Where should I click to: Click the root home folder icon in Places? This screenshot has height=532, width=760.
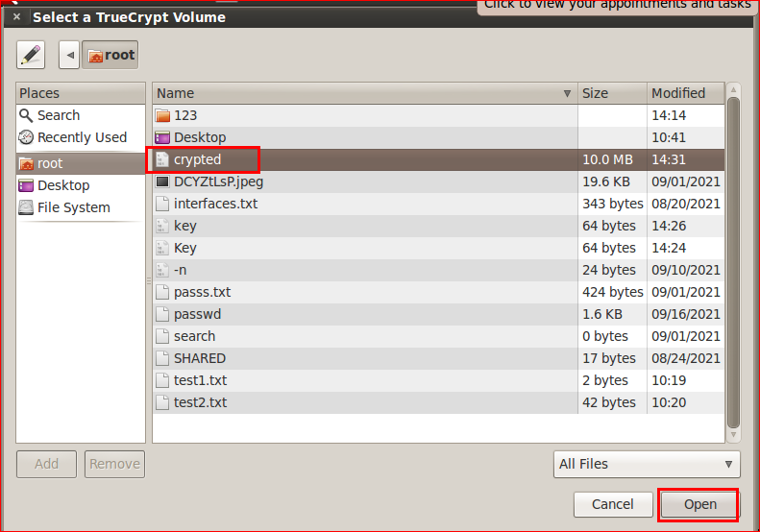coord(26,164)
